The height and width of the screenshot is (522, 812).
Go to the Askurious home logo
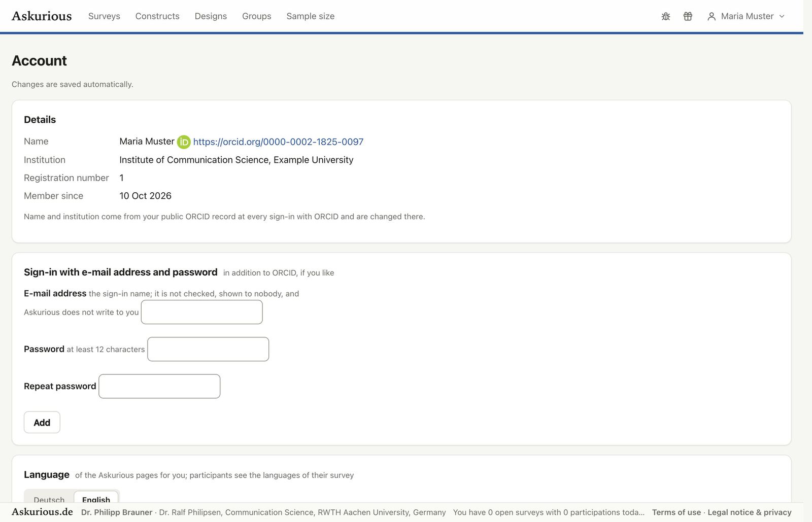(42, 16)
